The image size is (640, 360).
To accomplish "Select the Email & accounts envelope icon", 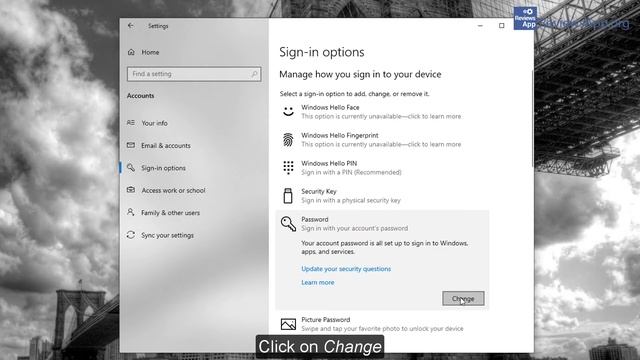I will (131, 145).
